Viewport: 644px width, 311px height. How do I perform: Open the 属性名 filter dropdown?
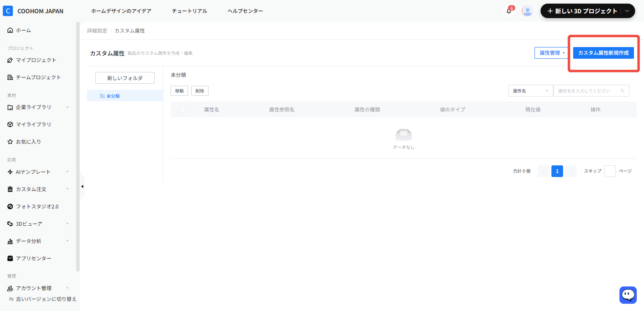(x=530, y=91)
